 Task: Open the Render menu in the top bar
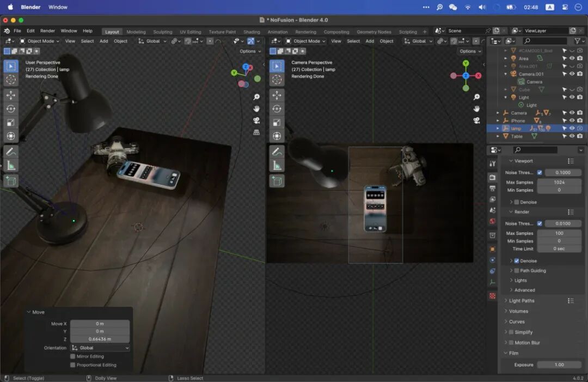pos(47,31)
